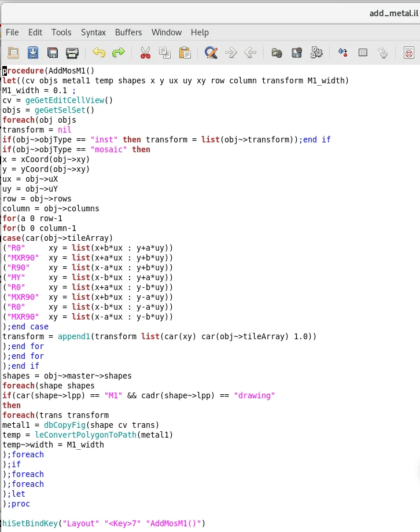The width and height of the screenshot is (420, 532).
Task: Click the 'for(a 0 row-1' line
Action: (x=32, y=218)
